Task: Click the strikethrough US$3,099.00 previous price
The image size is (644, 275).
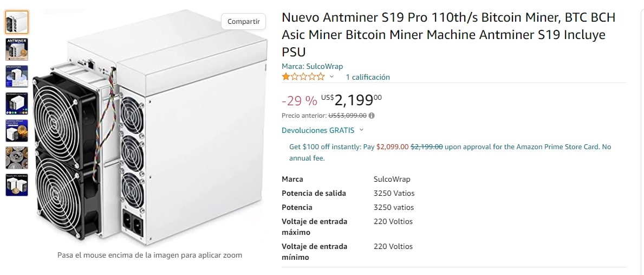Action: click(347, 116)
